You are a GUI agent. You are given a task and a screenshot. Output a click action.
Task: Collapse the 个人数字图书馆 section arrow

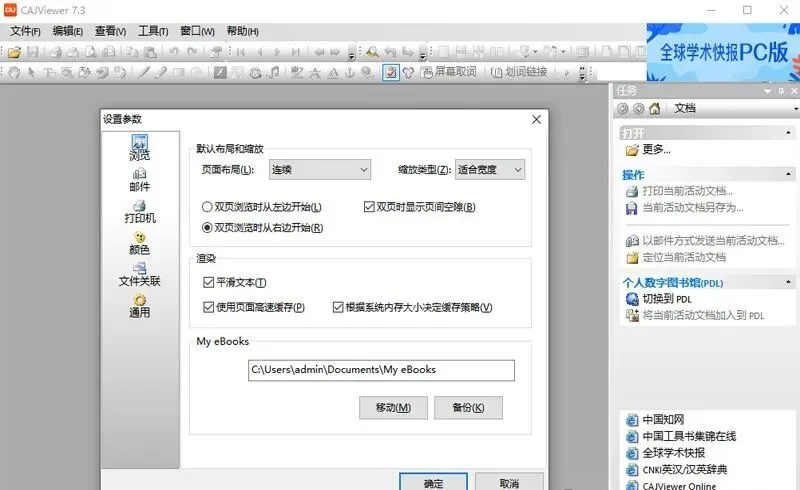789,282
